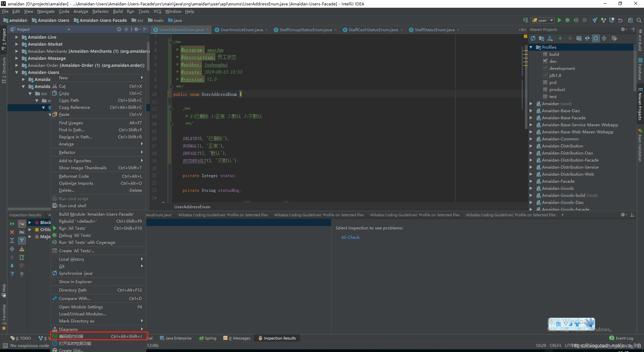Click Download Sources Maven icon
The width and height of the screenshot is (644, 352).
pos(550,38)
